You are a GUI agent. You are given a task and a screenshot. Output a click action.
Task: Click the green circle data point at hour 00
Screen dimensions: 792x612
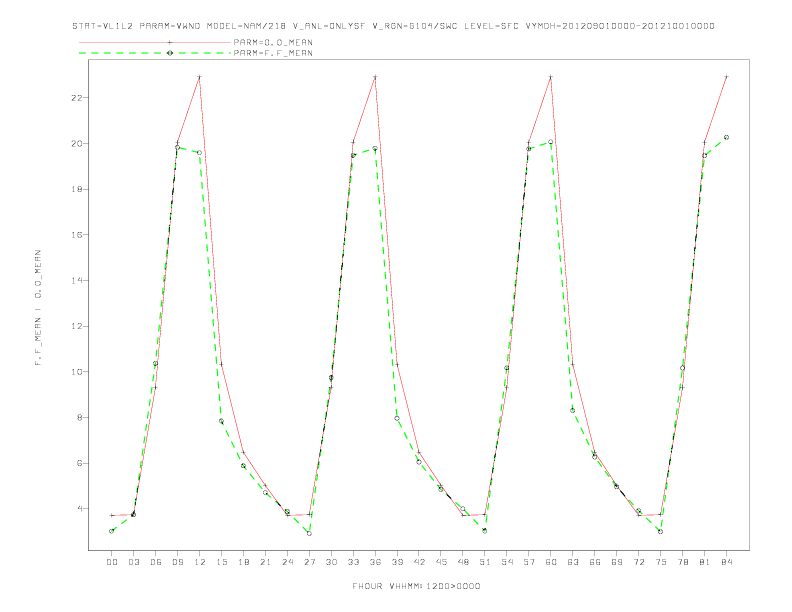(112, 531)
